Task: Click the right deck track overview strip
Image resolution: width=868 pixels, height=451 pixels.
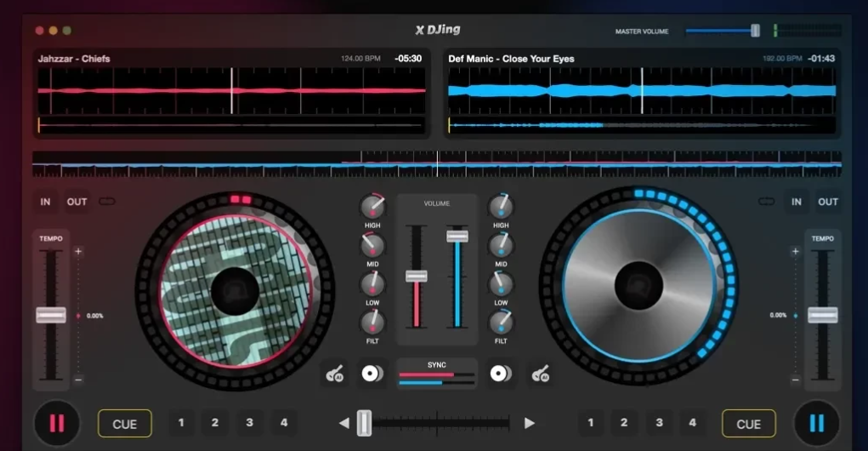Action: 642,125
